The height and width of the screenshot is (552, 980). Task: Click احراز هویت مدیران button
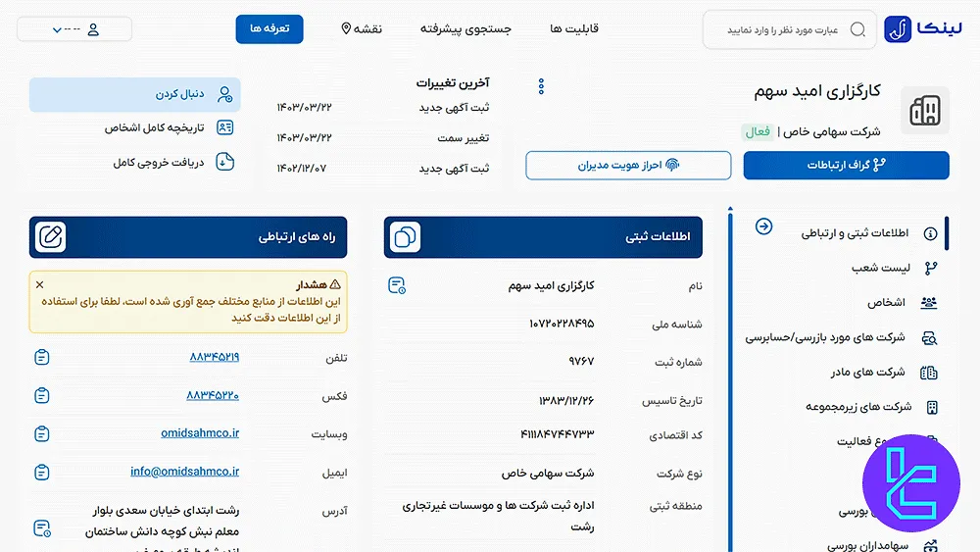(628, 165)
